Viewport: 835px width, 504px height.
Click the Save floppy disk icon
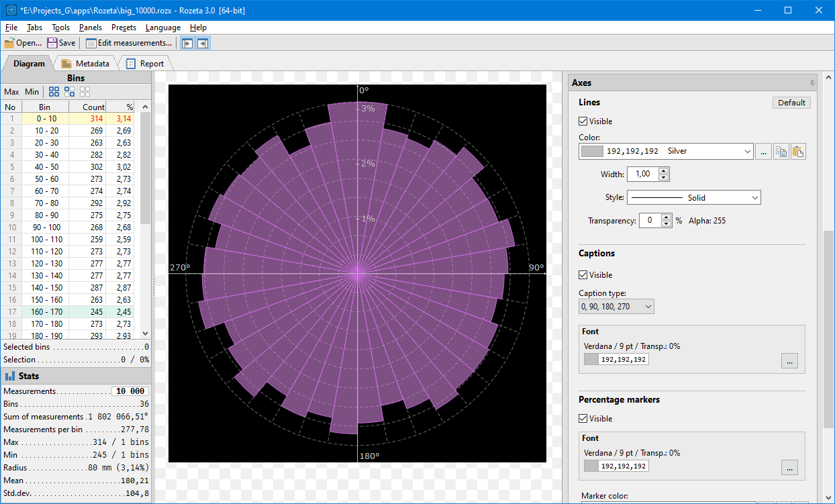coord(52,43)
